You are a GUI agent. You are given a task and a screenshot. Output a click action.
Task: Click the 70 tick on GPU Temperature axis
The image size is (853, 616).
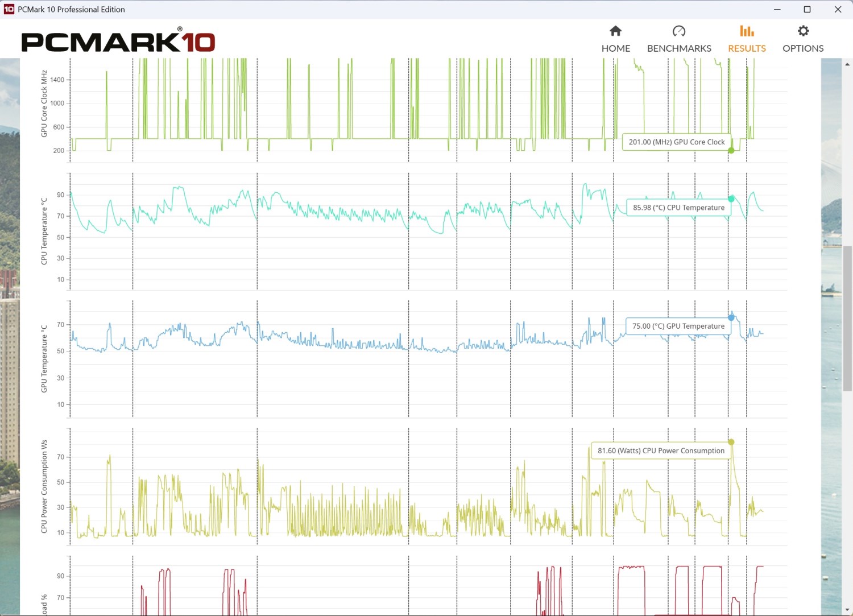click(x=60, y=325)
